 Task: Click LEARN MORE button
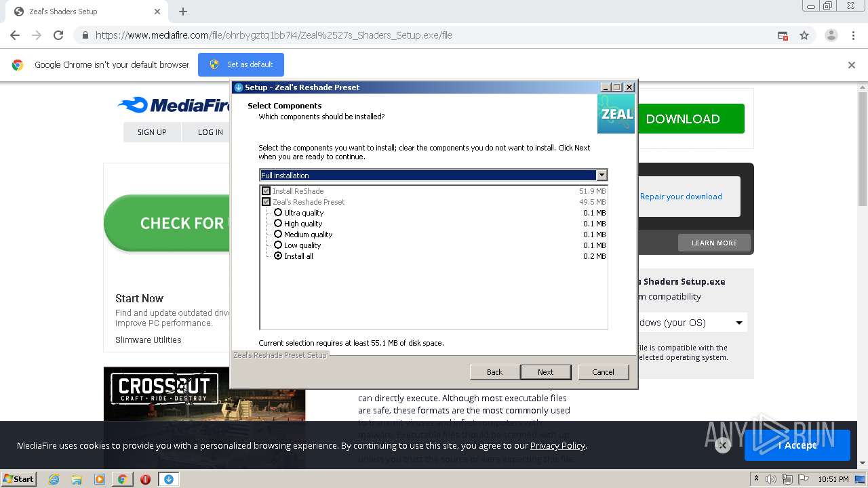714,243
